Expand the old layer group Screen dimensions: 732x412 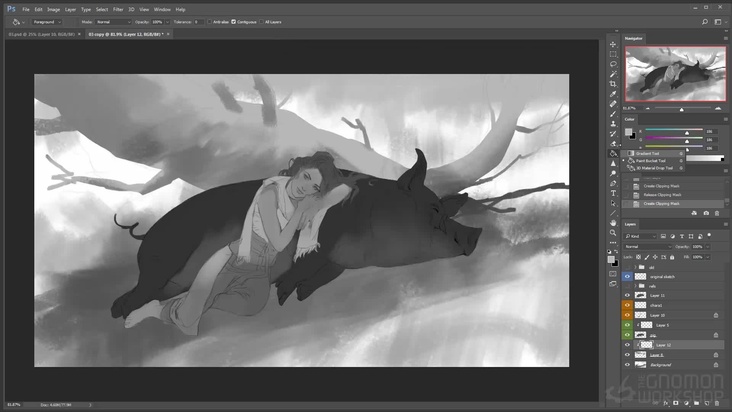point(635,267)
